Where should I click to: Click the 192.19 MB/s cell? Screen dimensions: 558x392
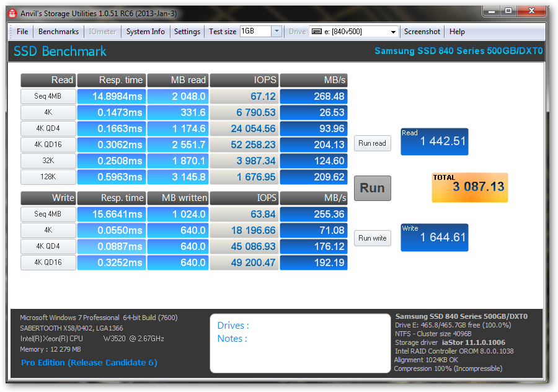[314, 262]
